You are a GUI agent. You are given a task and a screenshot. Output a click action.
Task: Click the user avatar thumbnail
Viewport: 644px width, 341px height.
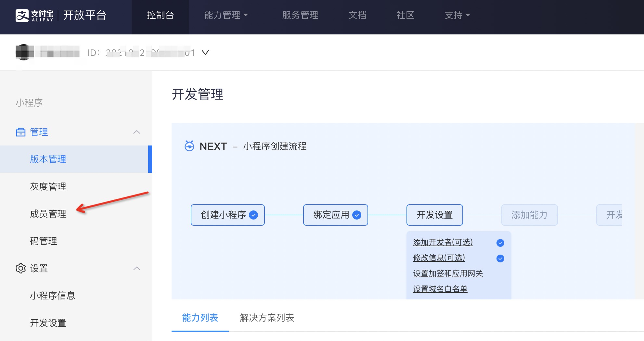[24, 52]
